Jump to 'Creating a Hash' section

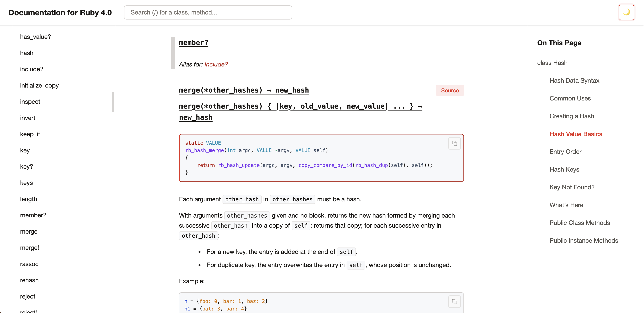point(572,116)
